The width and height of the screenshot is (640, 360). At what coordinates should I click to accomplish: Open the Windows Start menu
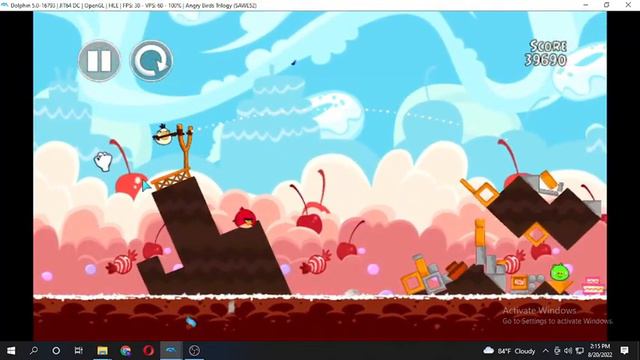coord(11,351)
